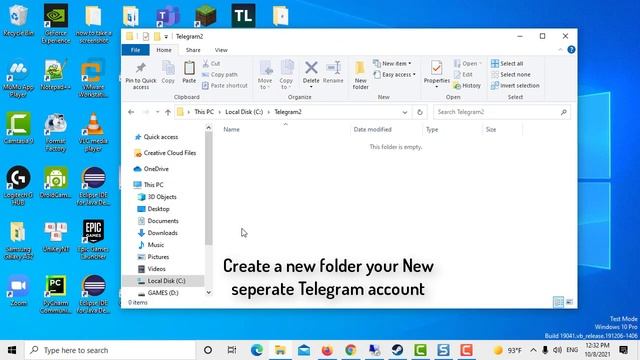Sort by Type column header
The image size is (640, 360).
(x=432, y=130)
